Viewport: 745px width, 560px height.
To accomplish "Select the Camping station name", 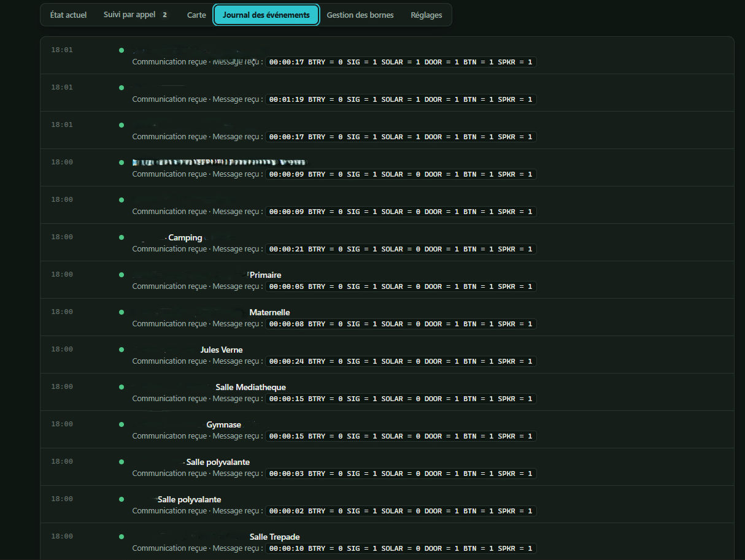I will pos(185,238).
